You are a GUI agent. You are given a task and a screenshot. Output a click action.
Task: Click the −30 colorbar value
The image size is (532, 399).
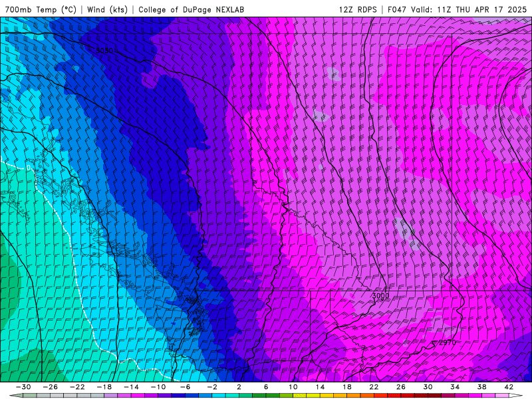tap(23, 387)
